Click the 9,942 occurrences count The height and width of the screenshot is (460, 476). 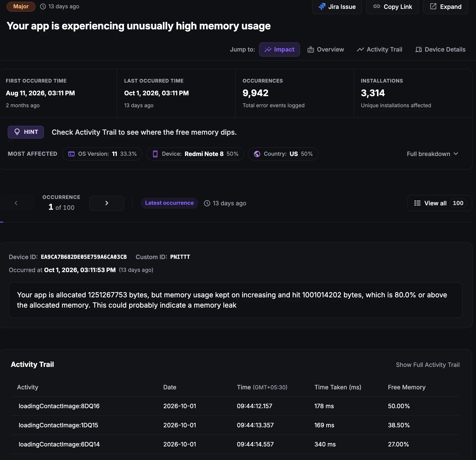pyautogui.click(x=255, y=93)
